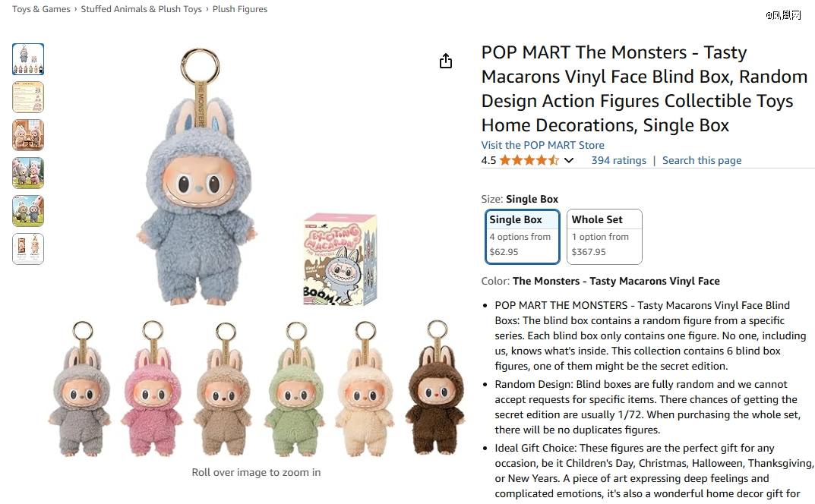Choose the Whole Set size option
The width and height of the screenshot is (815, 504).
(x=605, y=237)
